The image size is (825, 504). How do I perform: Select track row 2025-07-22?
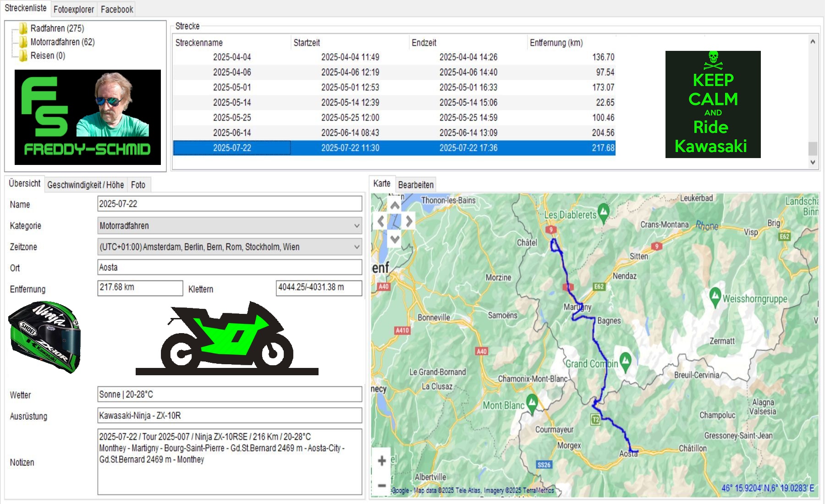click(394, 148)
